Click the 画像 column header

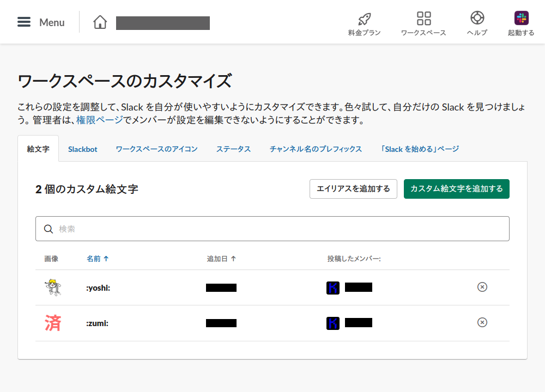point(51,259)
